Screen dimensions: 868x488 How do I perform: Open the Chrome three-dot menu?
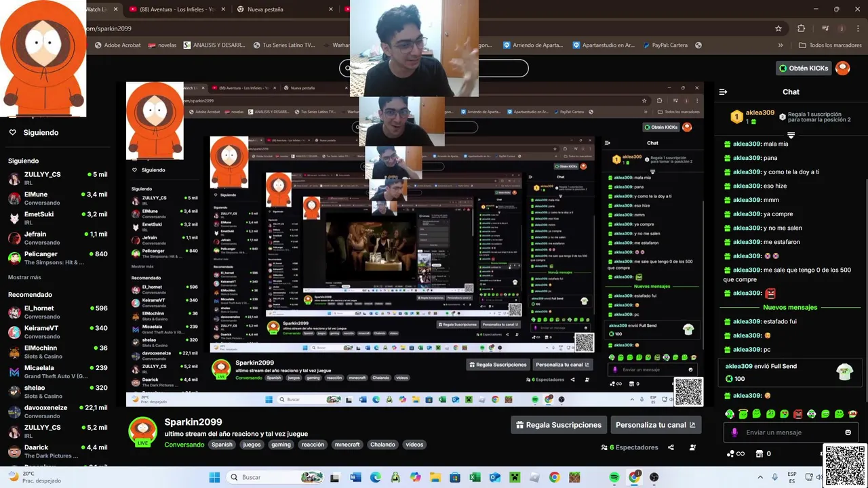tap(857, 28)
